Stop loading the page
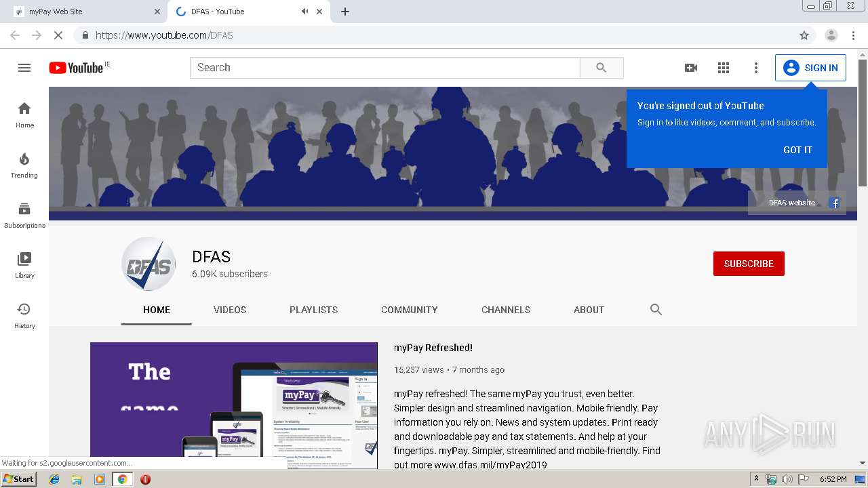Screen dimensions: 868x488 pyautogui.click(x=58, y=35)
